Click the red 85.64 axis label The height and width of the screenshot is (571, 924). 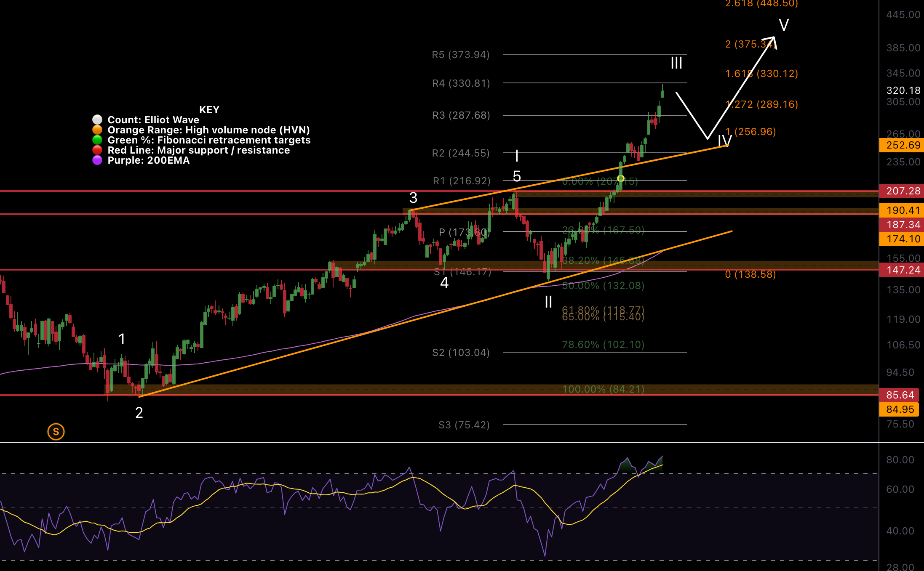[900, 395]
